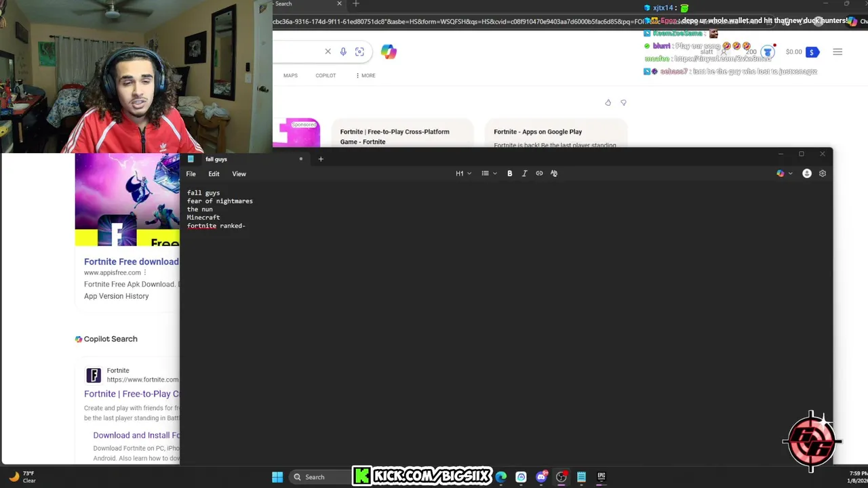Start voice search with microphone icon
868x488 pixels.
[343, 52]
